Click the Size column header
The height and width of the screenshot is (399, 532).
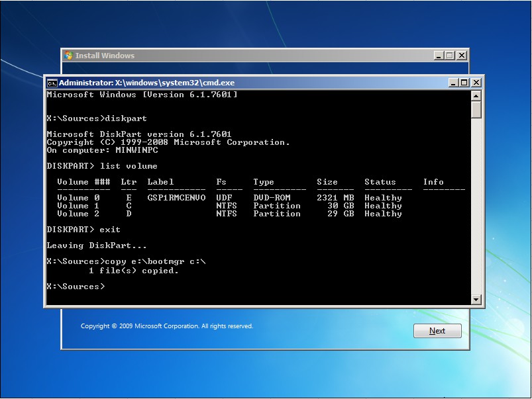pos(327,182)
